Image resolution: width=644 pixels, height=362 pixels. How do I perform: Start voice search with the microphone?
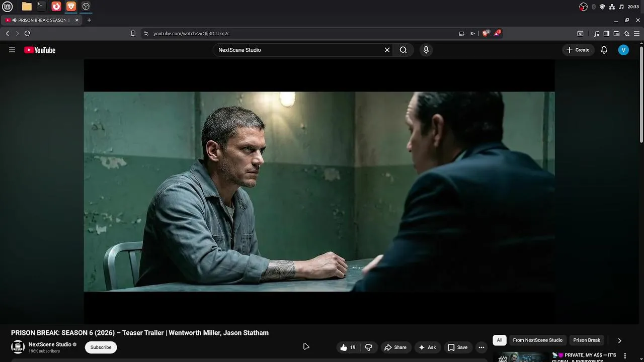(x=426, y=50)
